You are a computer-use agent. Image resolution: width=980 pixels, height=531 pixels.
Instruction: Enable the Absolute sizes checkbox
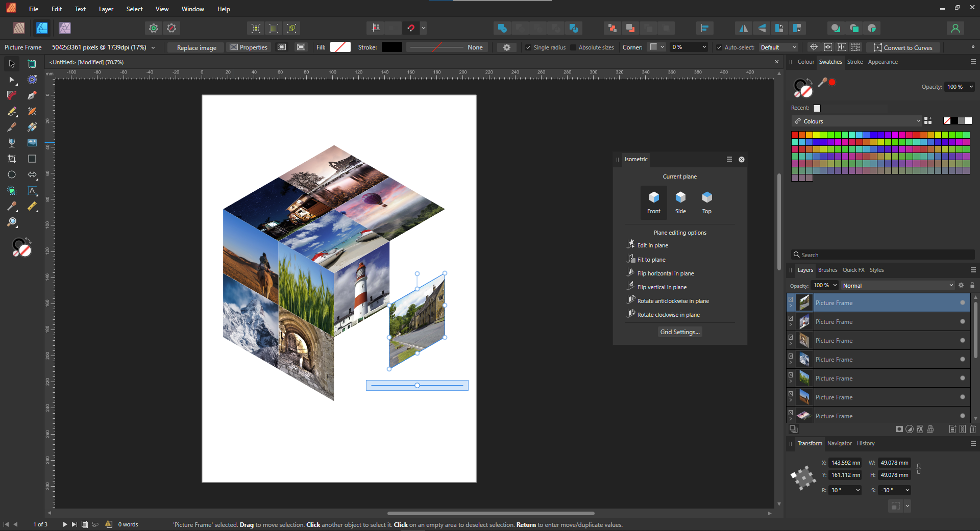[573, 47]
